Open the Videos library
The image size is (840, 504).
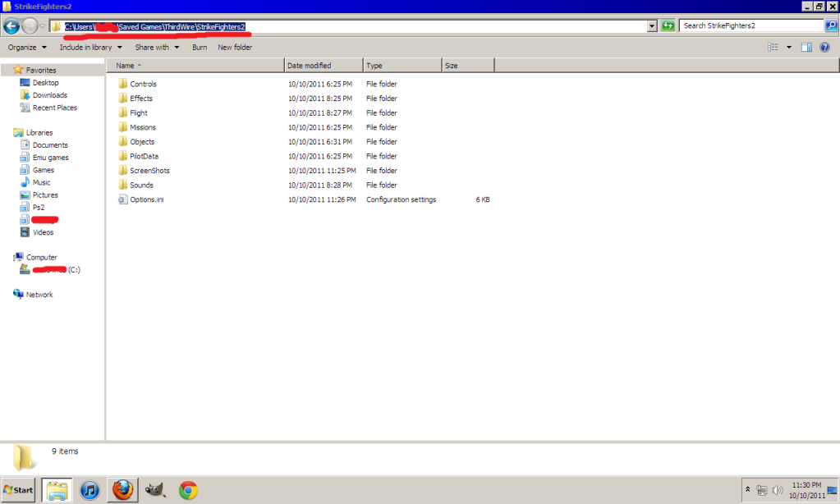point(43,232)
